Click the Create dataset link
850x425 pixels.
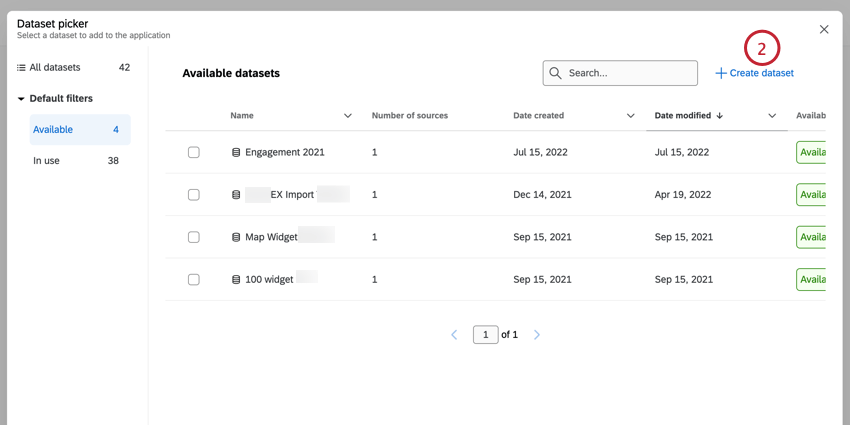coord(761,73)
